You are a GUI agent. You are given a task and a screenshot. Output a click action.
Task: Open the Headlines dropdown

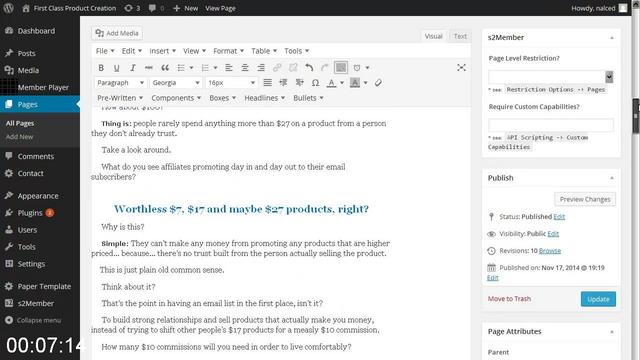point(264,98)
